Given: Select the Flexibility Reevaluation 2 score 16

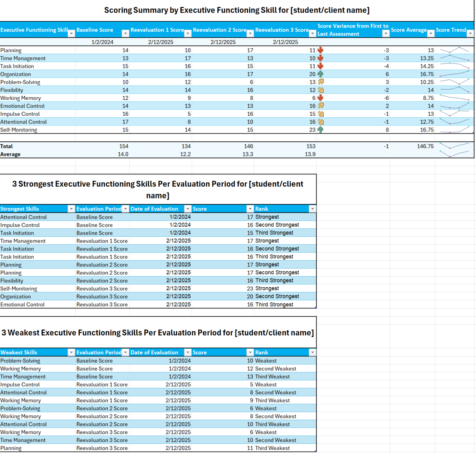Looking at the screenshot, I should (223, 90).
